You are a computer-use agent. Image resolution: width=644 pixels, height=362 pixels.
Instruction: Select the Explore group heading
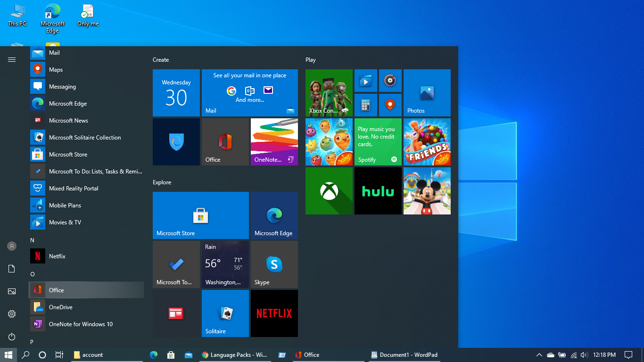coord(162,182)
